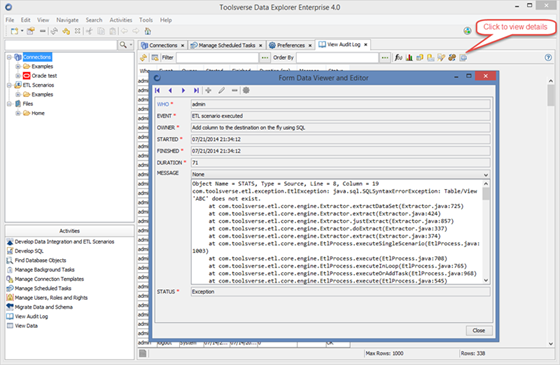Click the Back arrow icon in main toolbar
This screenshot has width=560, height=365.
tap(124, 31)
